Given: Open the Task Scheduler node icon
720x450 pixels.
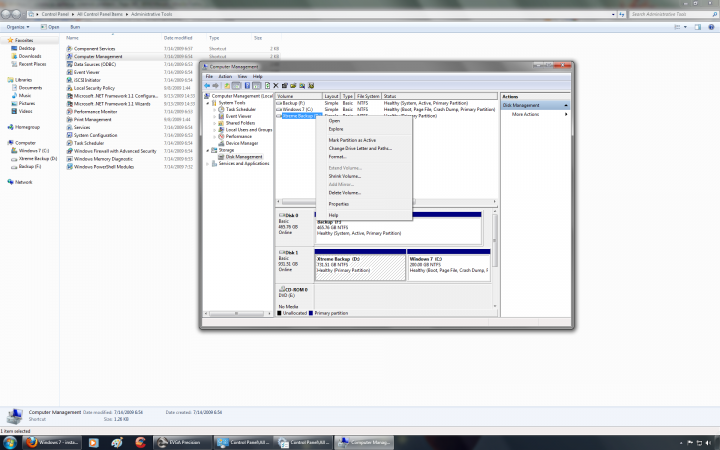Looking at the screenshot, I should (x=221, y=109).
